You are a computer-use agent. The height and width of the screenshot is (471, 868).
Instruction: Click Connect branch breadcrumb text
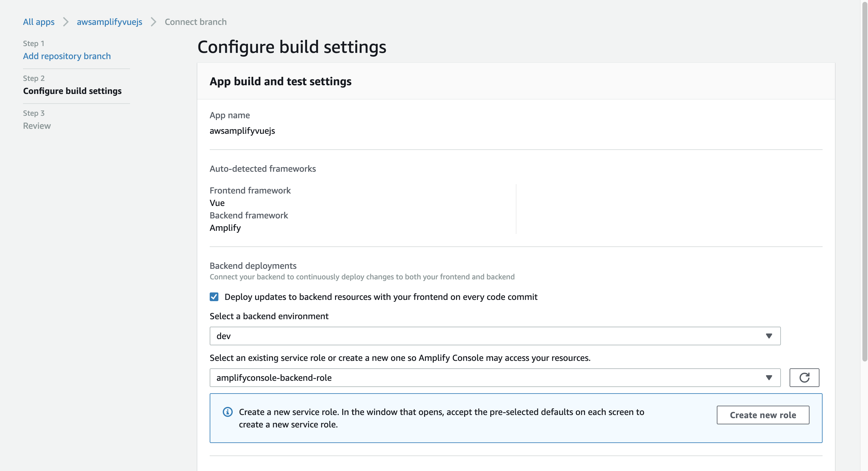point(195,22)
